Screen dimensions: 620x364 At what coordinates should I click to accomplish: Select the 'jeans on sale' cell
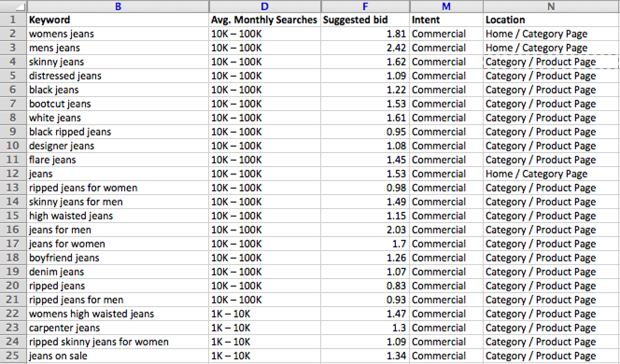118,356
